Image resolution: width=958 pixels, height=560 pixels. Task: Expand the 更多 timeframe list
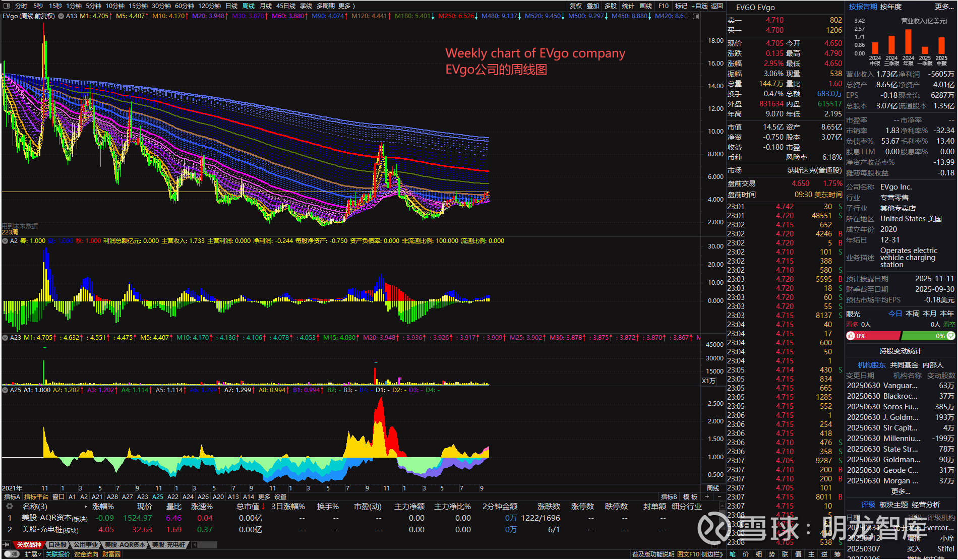(347, 6)
